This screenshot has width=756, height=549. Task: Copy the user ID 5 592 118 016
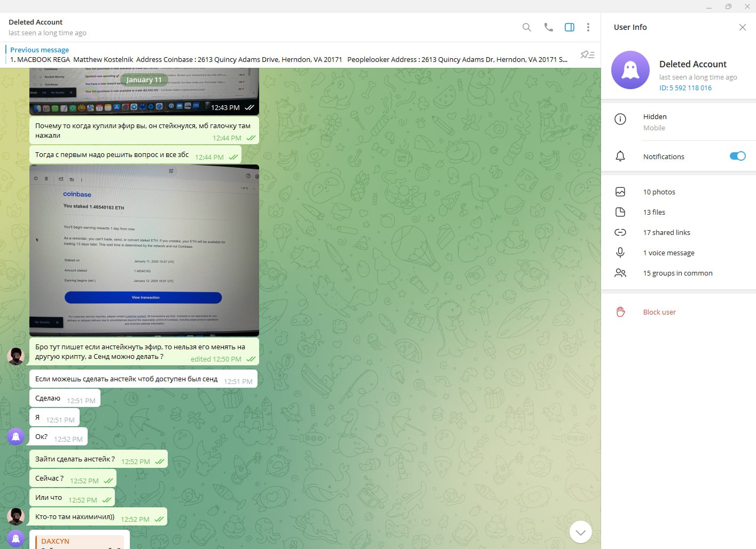coord(685,88)
